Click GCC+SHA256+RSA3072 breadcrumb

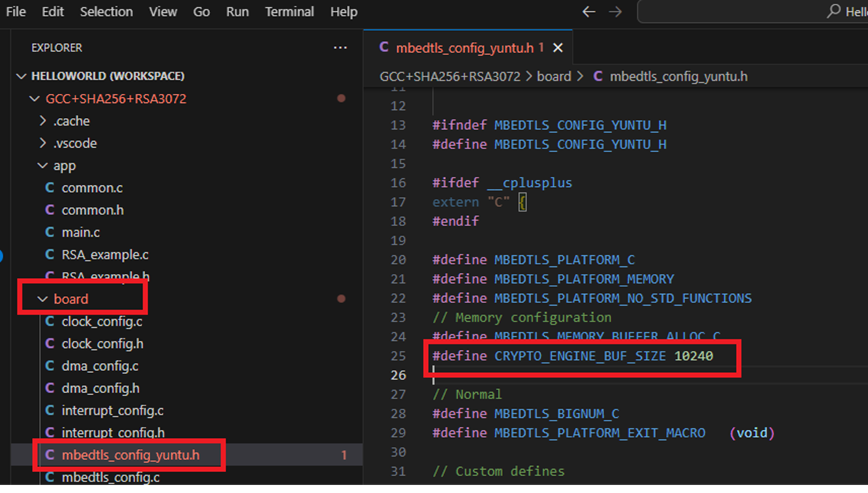[x=450, y=76]
